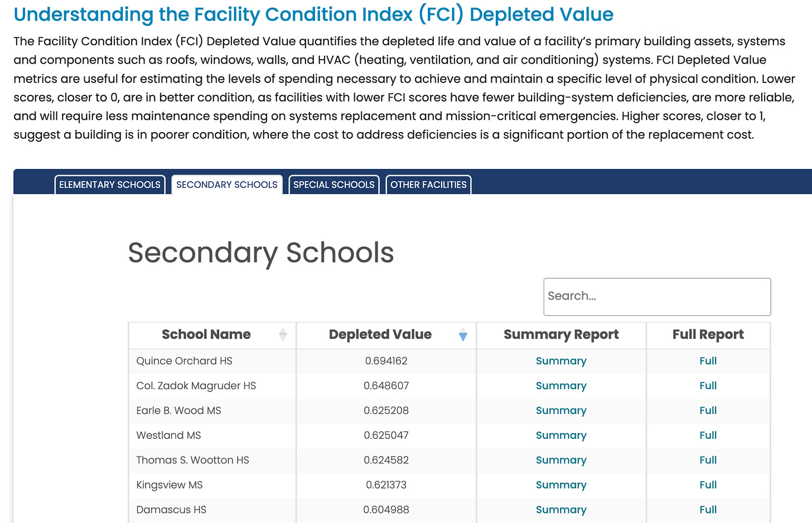This screenshot has width=812, height=523.
Task: Open Kingsview MS Summary report
Action: point(561,485)
